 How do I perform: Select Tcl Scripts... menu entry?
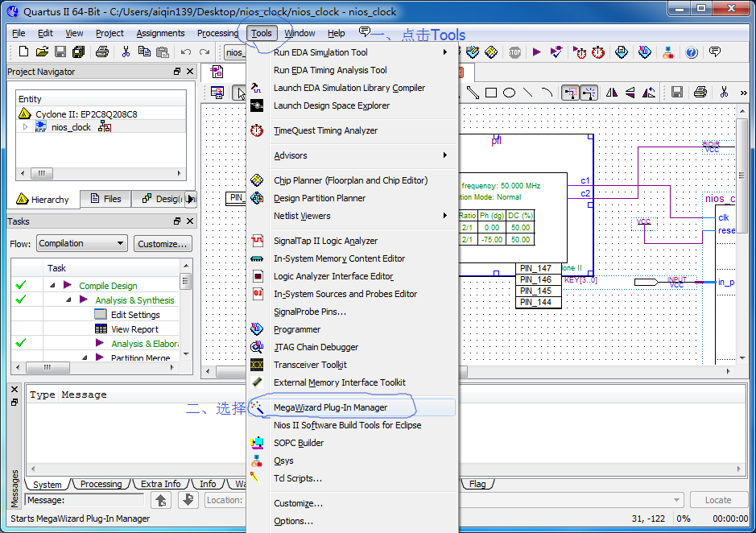point(351,478)
